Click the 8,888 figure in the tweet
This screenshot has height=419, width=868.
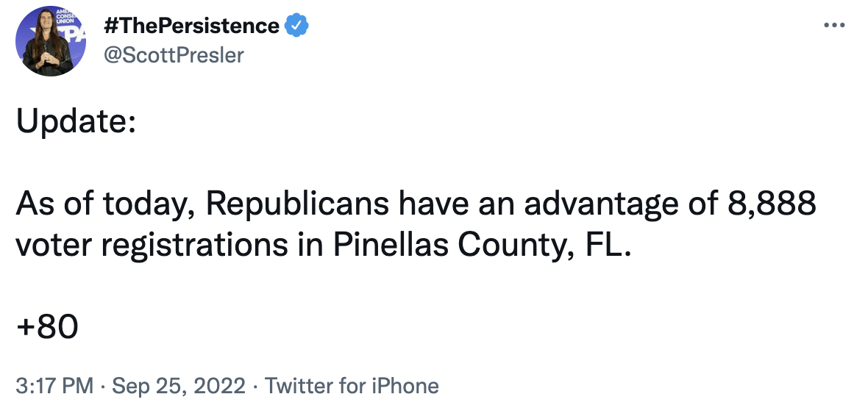coord(771,204)
